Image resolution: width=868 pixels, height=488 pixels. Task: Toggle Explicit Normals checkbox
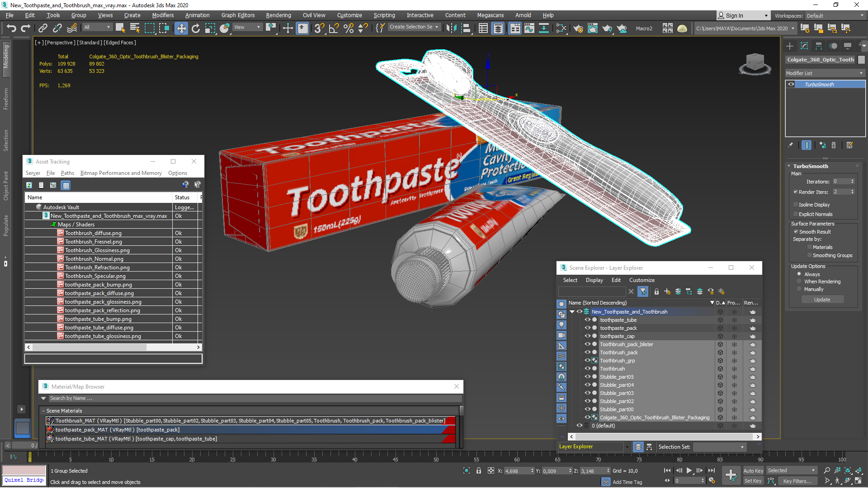point(796,214)
